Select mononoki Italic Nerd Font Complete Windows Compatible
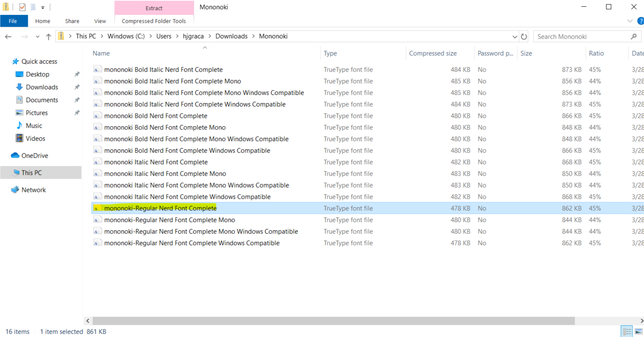The height and width of the screenshot is (337, 644). point(187,197)
